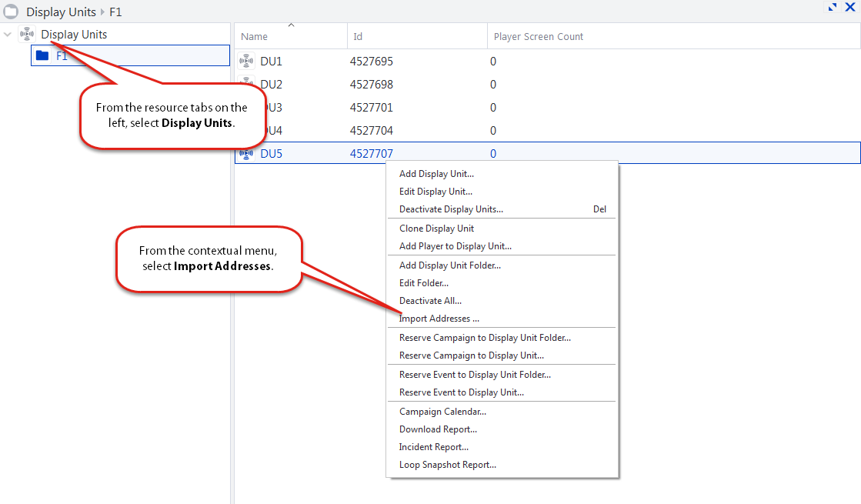Click the breadcrumb folder icon at top left
Screen dimensions: 861x504
[11, 12]
